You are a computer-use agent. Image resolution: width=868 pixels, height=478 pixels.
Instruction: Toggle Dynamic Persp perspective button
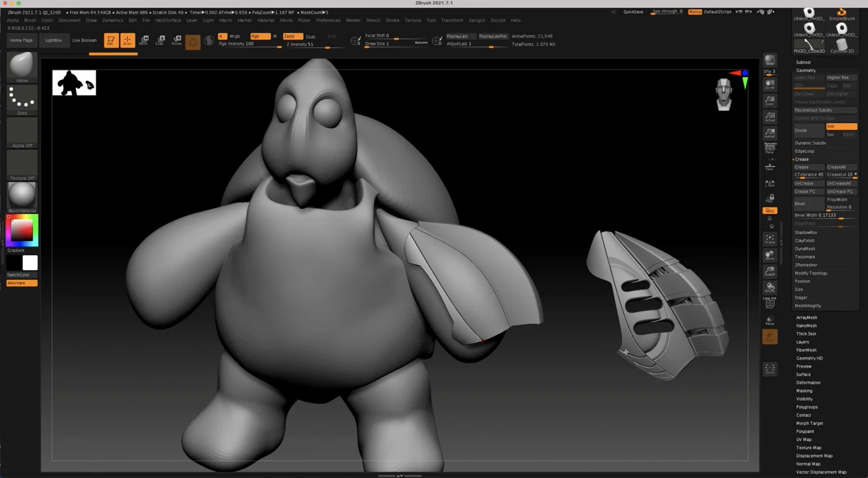[770, 148]
